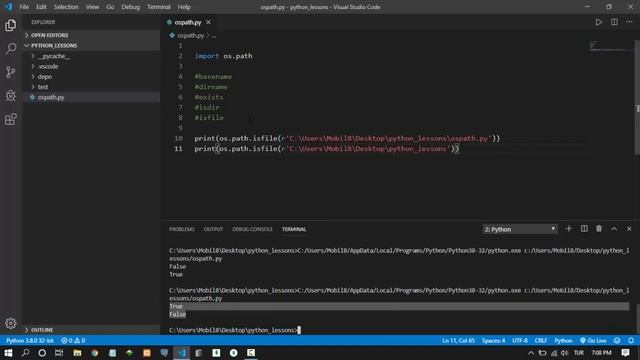Click ospath.py in the breadcrumb
Viewport: 640px width, 360px height.
[x=191, y=36]
